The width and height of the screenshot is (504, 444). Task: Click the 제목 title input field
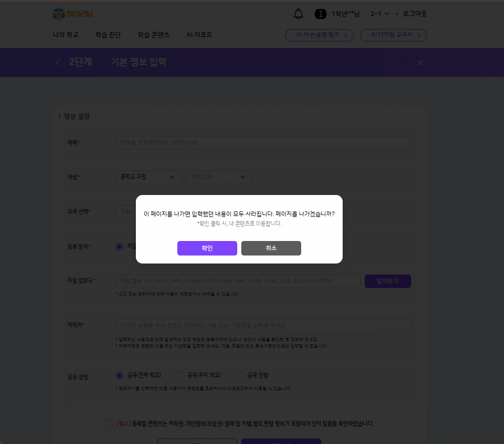point(263,142)
